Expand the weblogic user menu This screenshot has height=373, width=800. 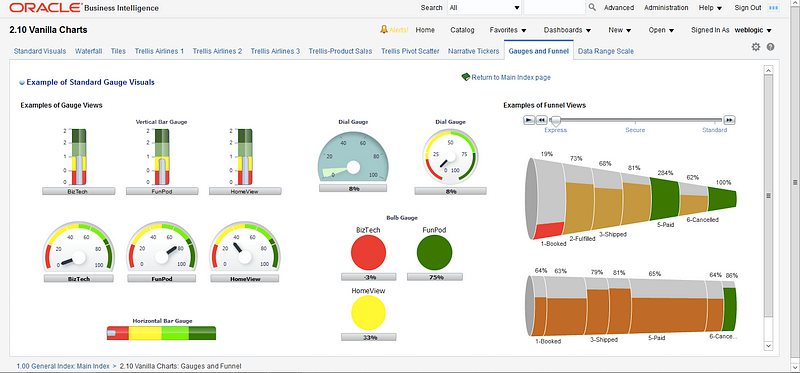[753, 30]
